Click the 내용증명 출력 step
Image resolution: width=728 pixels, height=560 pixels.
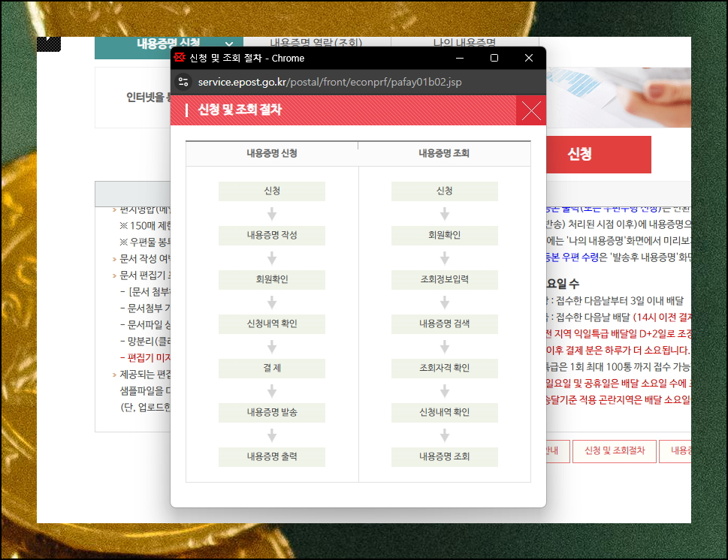pyautogui.click(x=272, y=457)
